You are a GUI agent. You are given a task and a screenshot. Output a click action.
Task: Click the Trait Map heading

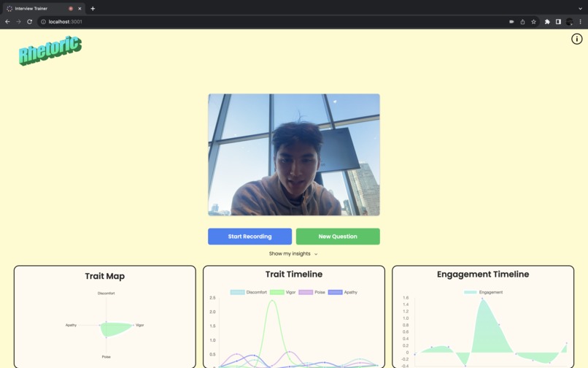point(104,277)
